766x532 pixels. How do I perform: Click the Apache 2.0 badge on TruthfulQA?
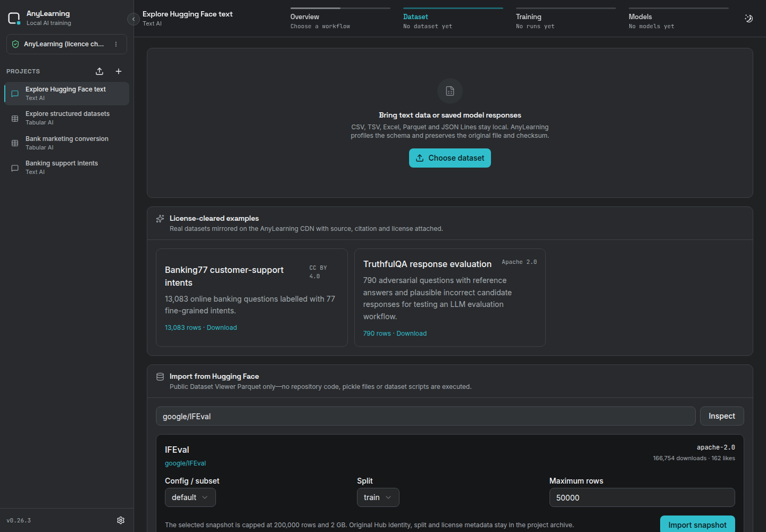519,262
